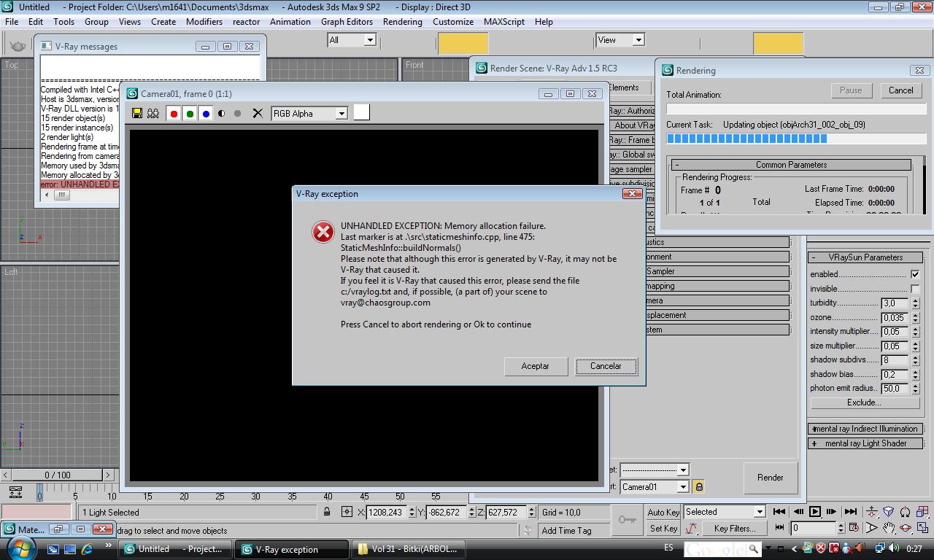Toggle absolute/offset transform type-in icon
This screenshot has height=560, width=934.
pos(347,512)
